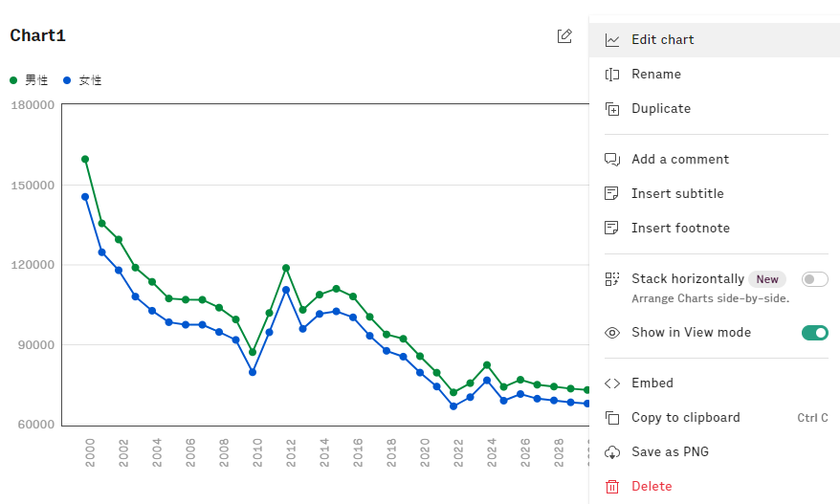This screenshot has width=840, height=504.
Task: Click the Embed code brackets icon
Action: coord(612,383)
